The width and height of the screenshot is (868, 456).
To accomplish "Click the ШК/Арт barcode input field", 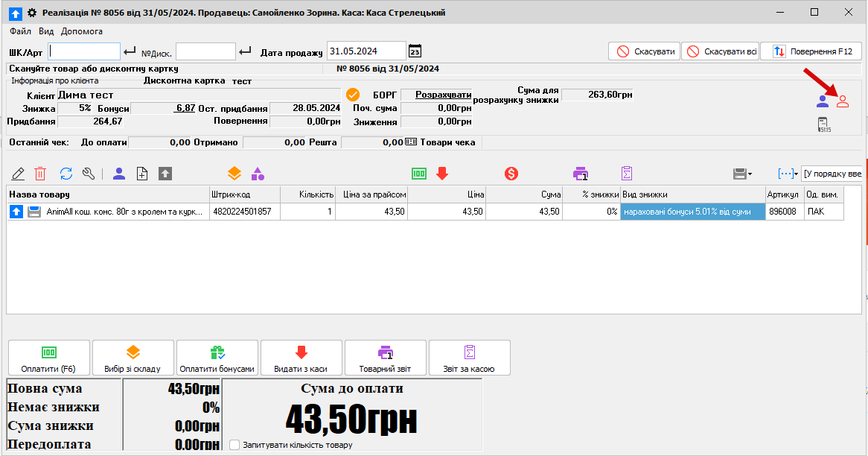I will [x=84, y=51].
